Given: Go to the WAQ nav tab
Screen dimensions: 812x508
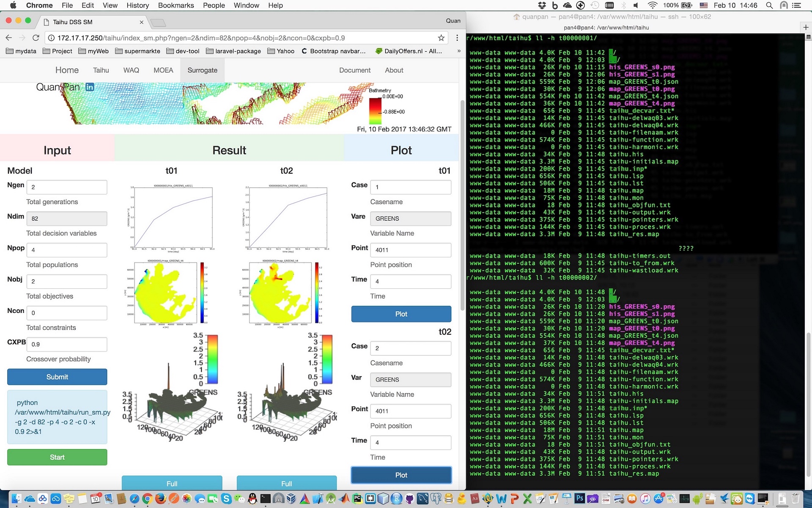Looking at the screenshot, I should tap(131, 70).
